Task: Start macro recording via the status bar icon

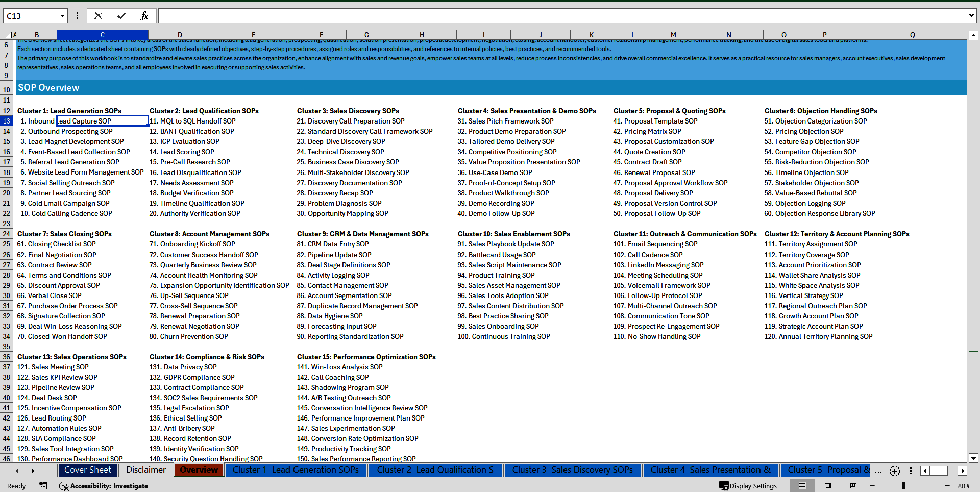Action: (x=43, y=486)
